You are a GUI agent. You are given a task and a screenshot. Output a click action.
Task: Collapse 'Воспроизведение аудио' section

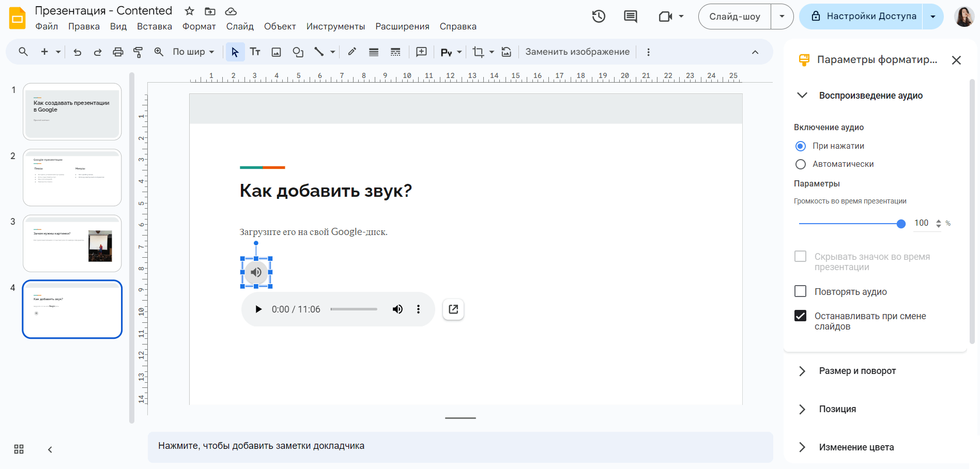pos(803,96)
